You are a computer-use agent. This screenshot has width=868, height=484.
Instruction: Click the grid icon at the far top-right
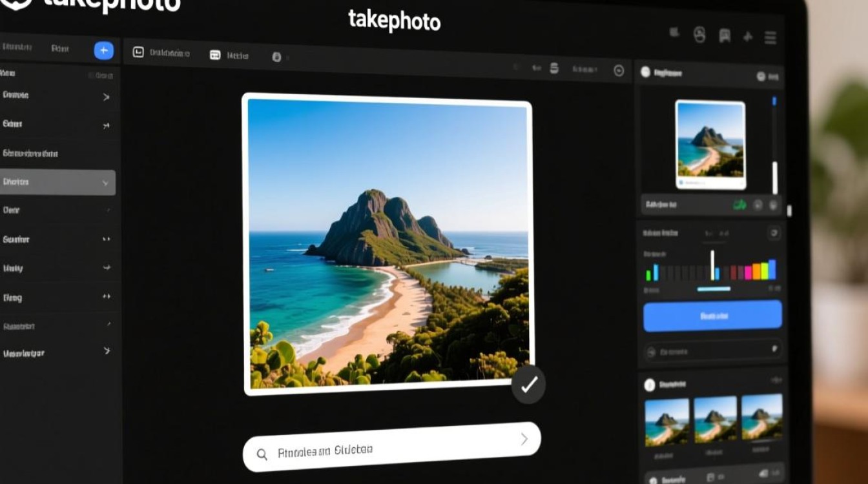[x=770, y=38]
